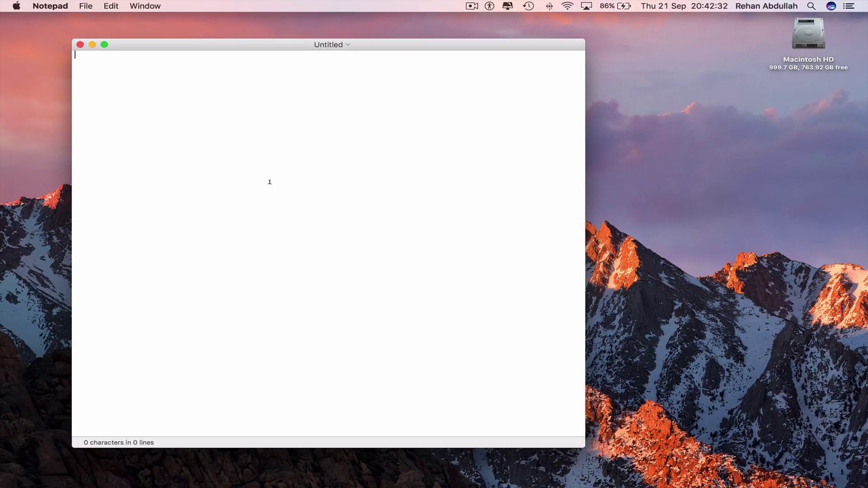Image resolution: width=868 pixels, height=488 pixels.
Task: Minimize the Untitled window with yellow button
Action: pyautogui.click(x=92, y=45)
